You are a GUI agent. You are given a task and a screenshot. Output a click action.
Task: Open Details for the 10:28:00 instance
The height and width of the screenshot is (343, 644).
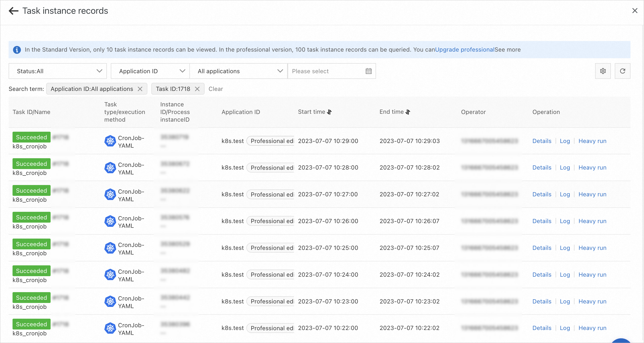(542, 168)
